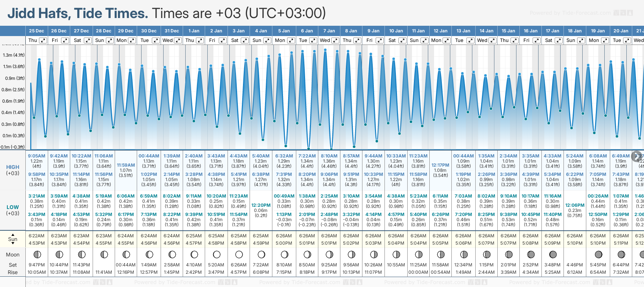
Task: Expand the Tue 20 Jan column
Action: click(x=627, y=40)
